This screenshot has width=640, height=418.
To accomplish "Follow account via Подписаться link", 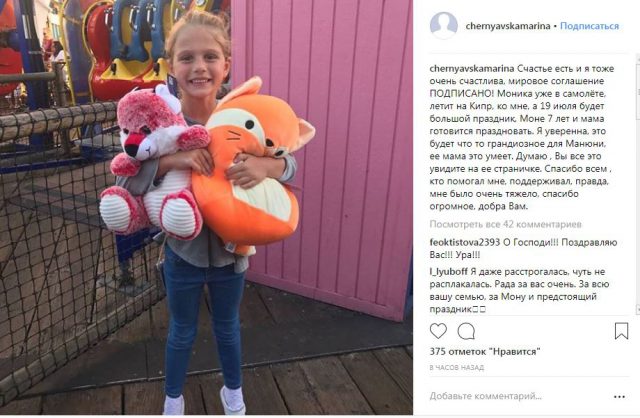I will 589,26.
